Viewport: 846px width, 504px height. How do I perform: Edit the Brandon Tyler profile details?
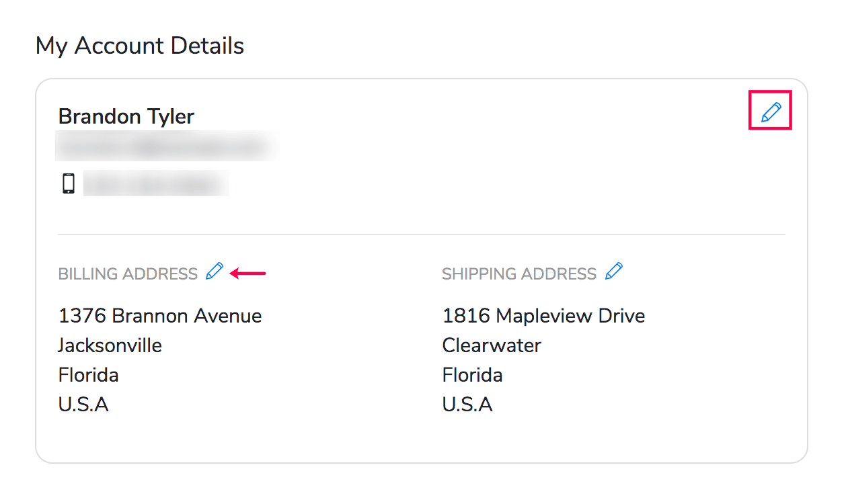[x=771, y=112]
